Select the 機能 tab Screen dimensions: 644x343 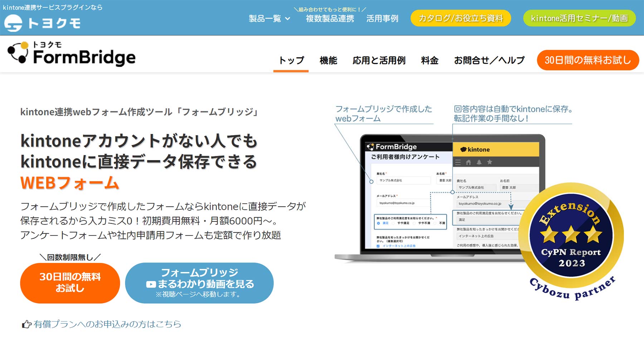tap(328, 60)
